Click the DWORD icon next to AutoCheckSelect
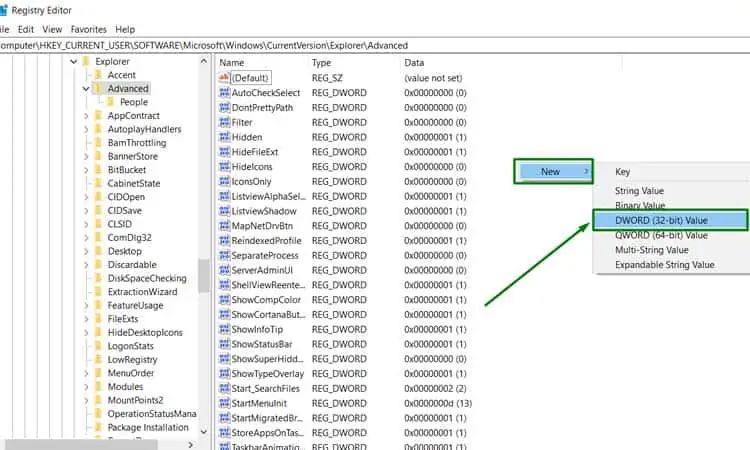The image size is (750, 450). click(x=225, y=92)
